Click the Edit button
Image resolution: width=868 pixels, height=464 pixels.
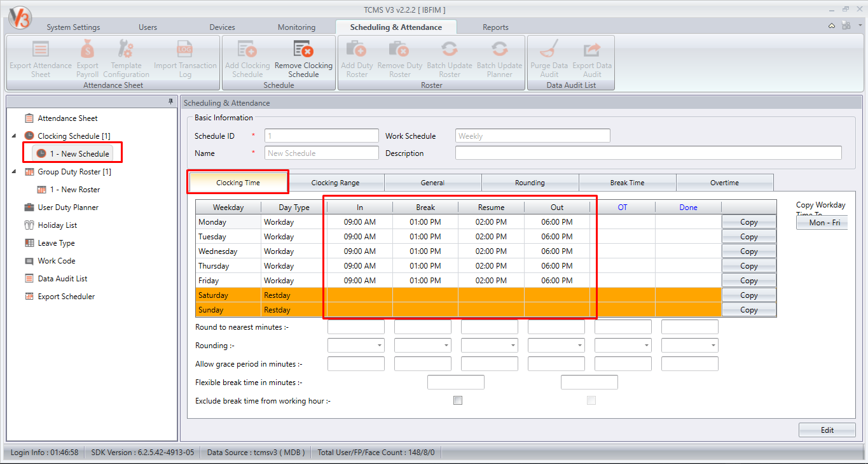coord(827,430)
